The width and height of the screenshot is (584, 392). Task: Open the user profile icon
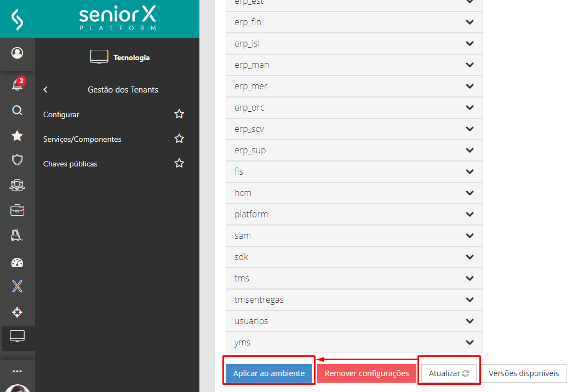[17, 53]
